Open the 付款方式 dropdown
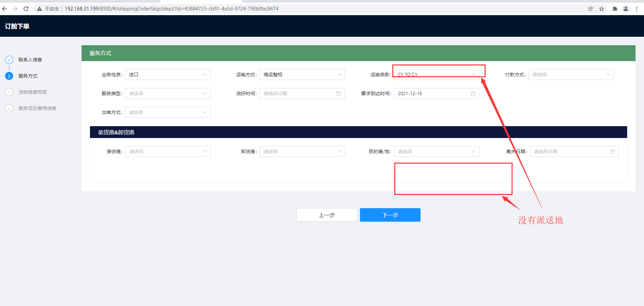Viewport: 644px width, 306px height. 571,75
